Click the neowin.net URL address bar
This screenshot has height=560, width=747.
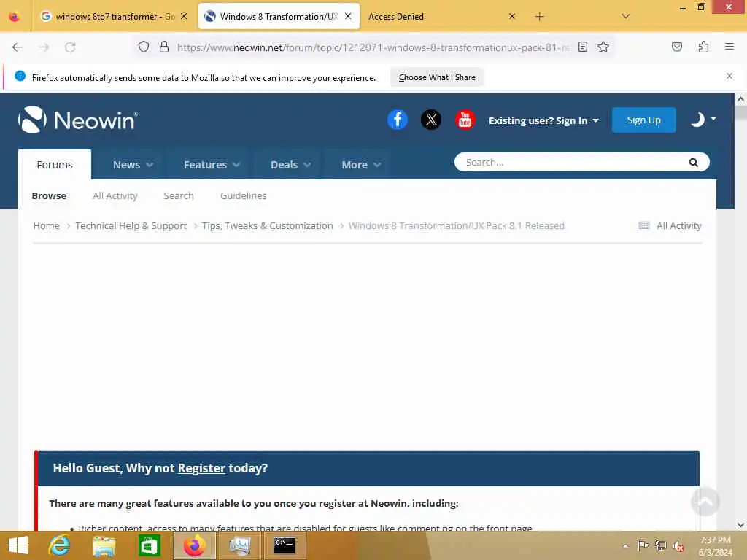tap(373, 47)
